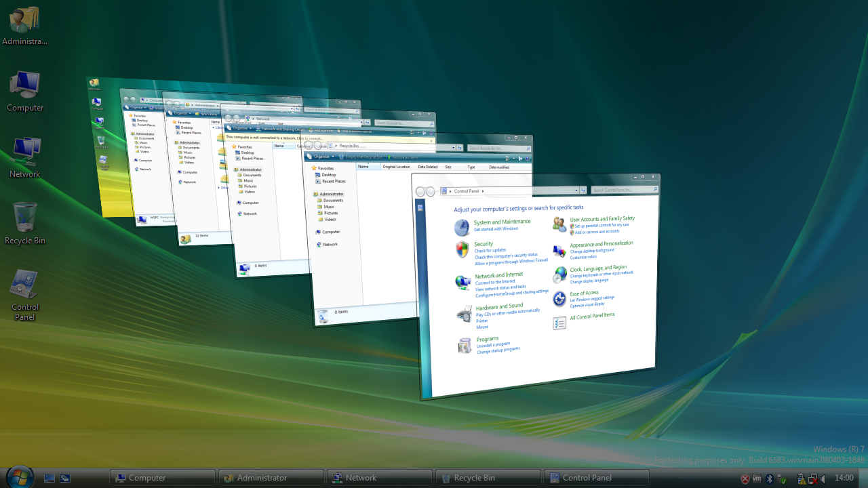Click the Search Control Panel box

624,190
